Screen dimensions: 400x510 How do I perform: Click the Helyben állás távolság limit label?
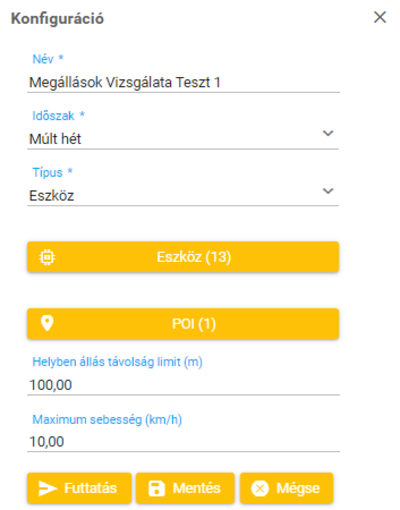pyautogui.click(x=117, y=362)
